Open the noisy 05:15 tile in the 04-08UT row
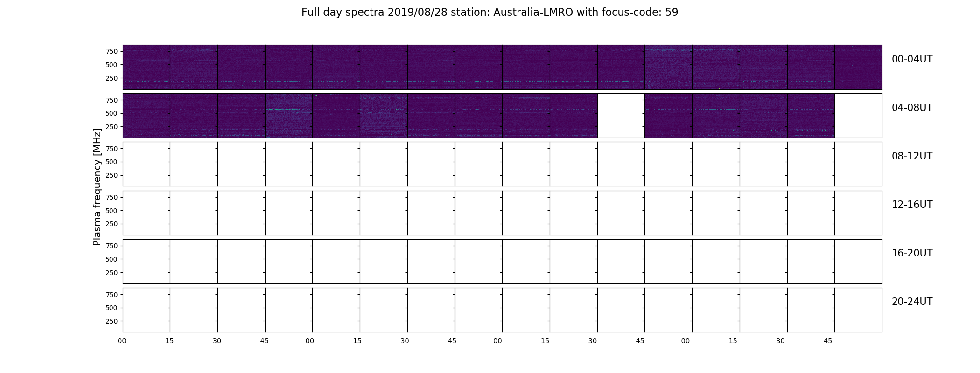 [x=384, y=116]
